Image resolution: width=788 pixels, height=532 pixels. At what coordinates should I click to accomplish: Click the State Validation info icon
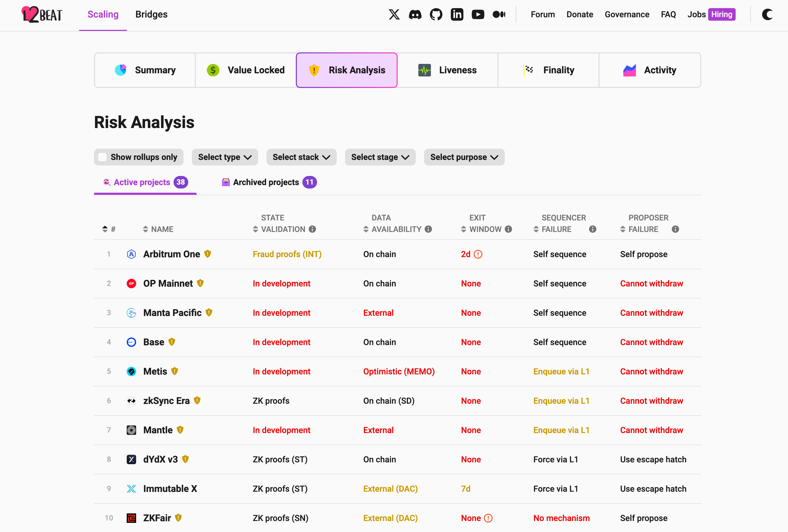(312, 229)
